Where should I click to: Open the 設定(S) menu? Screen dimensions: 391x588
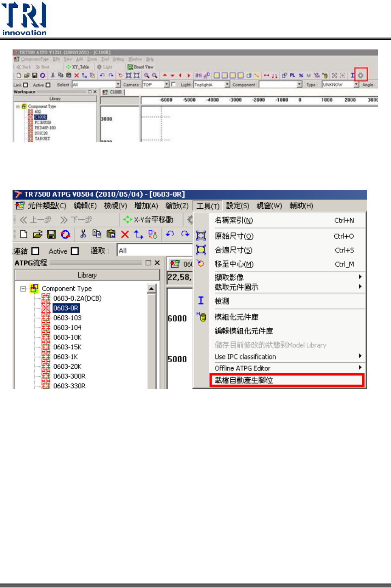click(x=237, y=206)
